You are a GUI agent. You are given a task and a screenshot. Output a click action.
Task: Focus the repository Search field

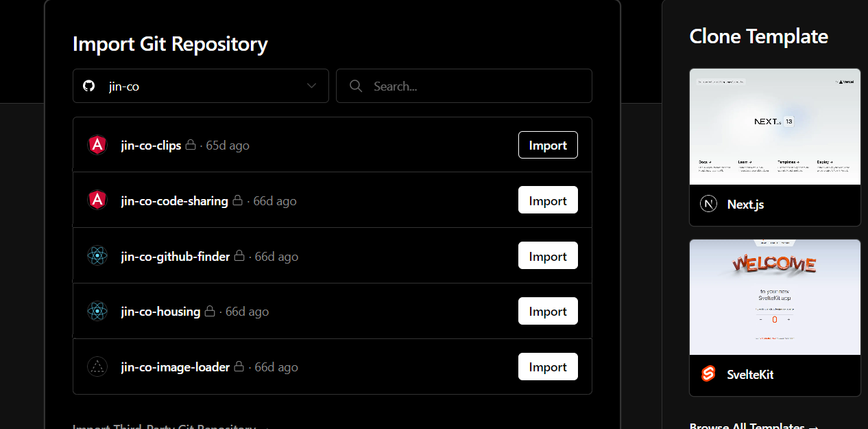pos(464,86)
